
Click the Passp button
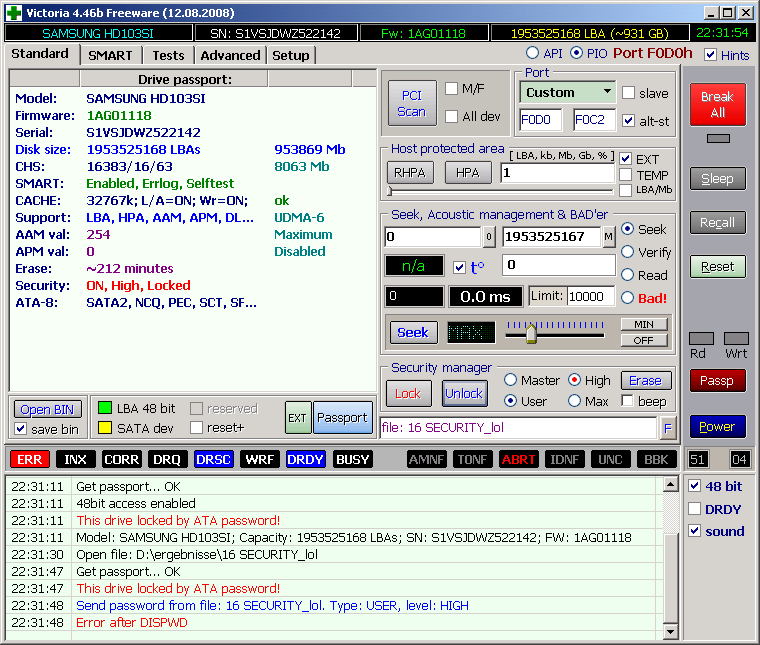click(x=717, y=380)
